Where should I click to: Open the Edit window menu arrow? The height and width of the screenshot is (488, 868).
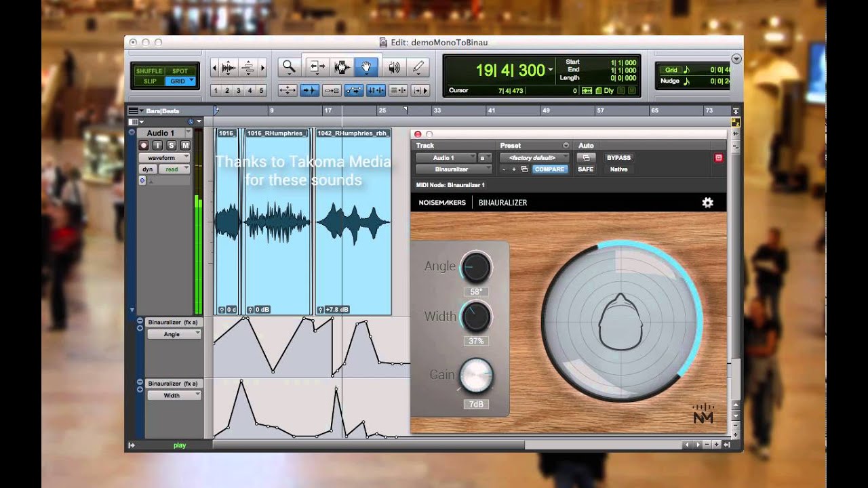pos(736,59)
